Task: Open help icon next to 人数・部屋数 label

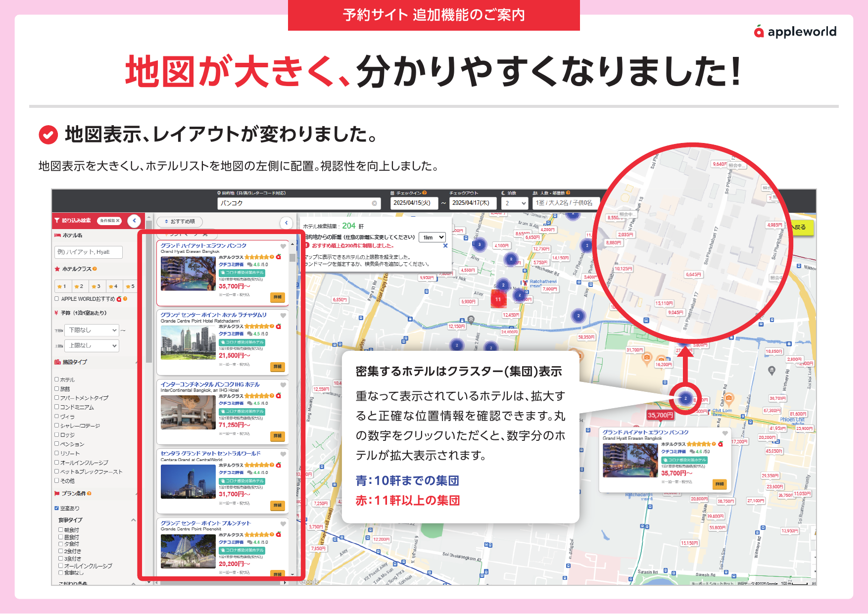Action: coord(568,193)
